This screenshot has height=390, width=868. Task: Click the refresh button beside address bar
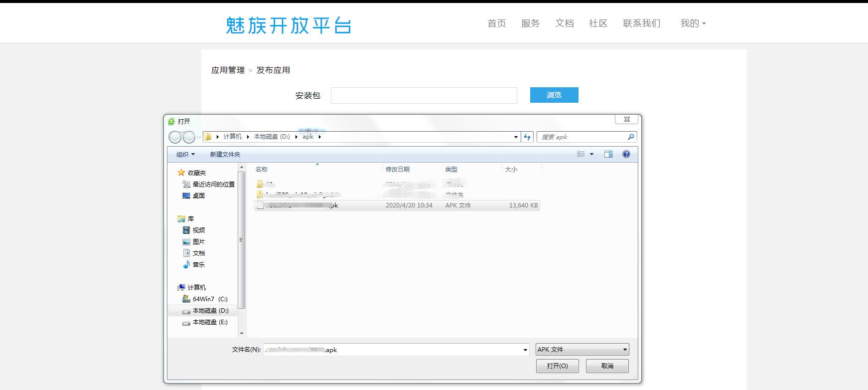tap(528, 137)
